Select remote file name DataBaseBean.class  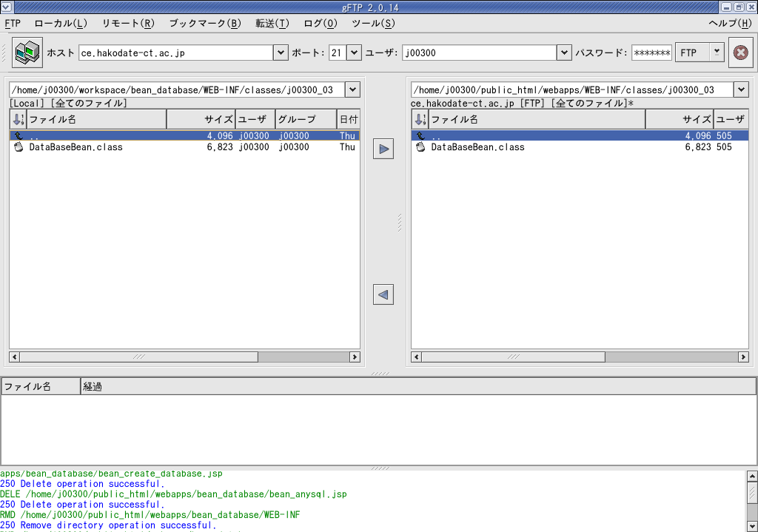(x=477, y=147)
